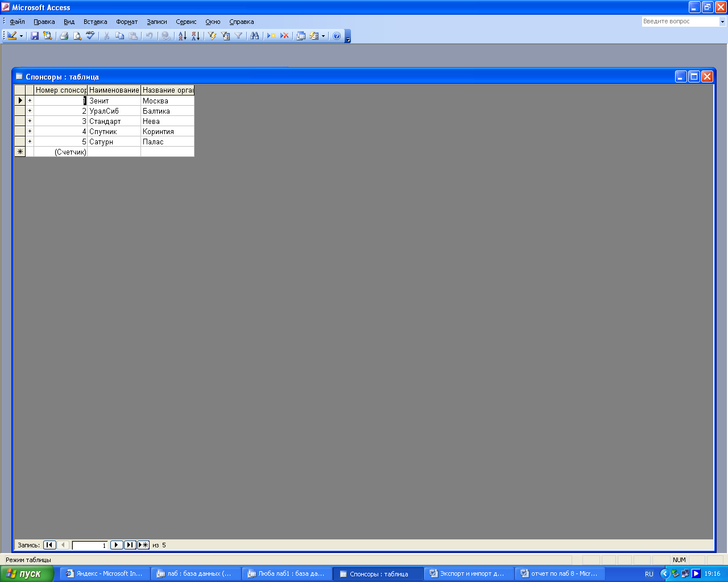This screenshot has width=728, height=582.
Task: Click the Undo arrow icon
Action: coord(149,36)
